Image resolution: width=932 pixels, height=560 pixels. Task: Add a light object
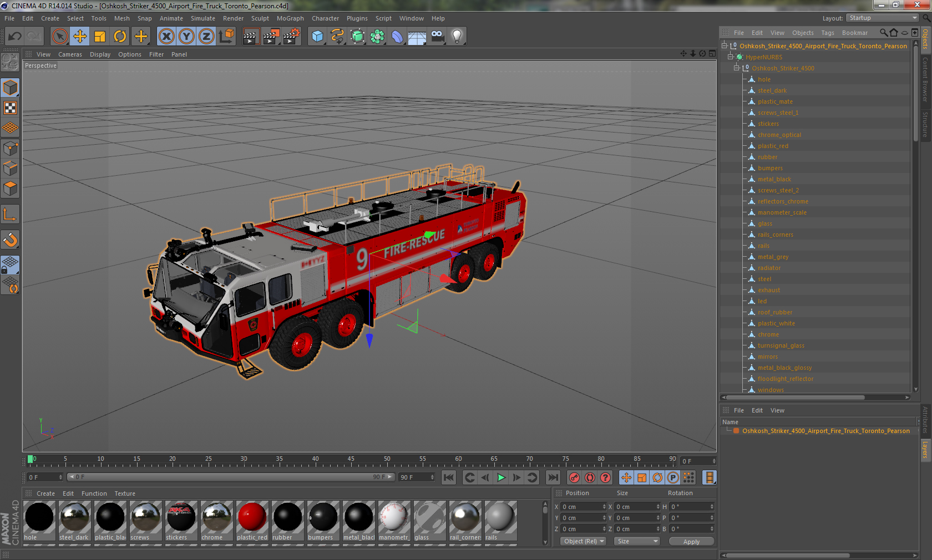pos(457,37)
